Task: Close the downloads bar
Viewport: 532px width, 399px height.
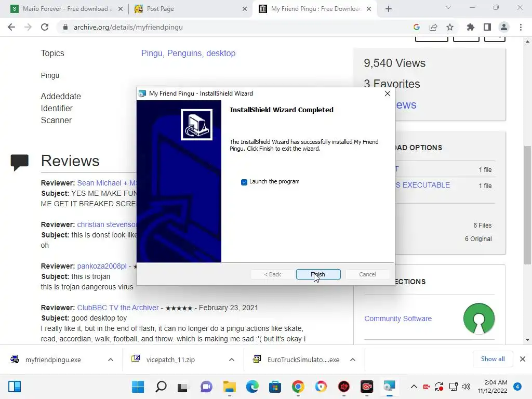Action: pos(523,359)
